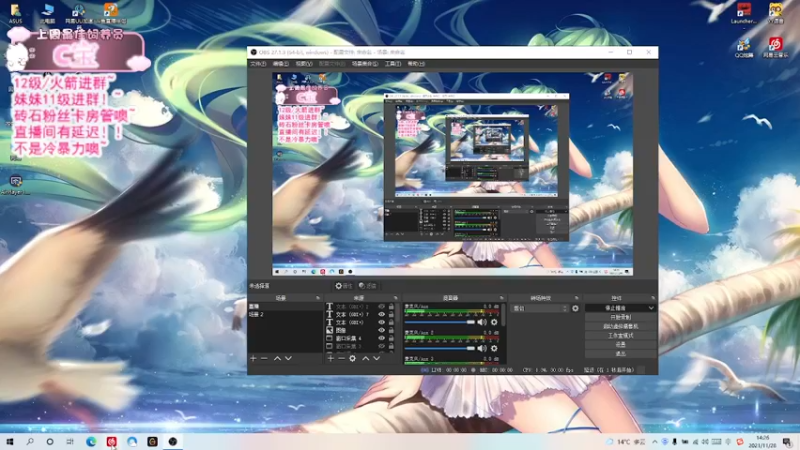
Task: Move the scene up with the up arrow in the Scenes dock
Action: [277, 359]
